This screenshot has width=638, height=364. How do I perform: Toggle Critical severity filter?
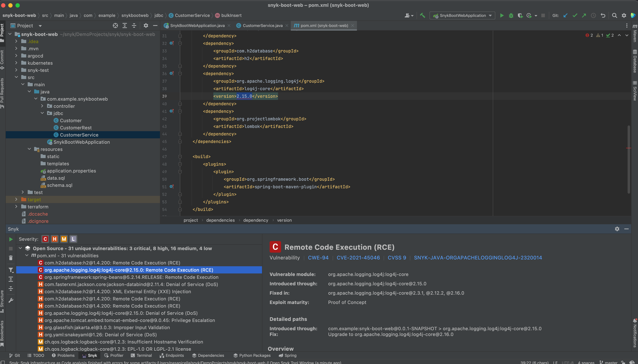pyautogui.click(x=45, y=239)
